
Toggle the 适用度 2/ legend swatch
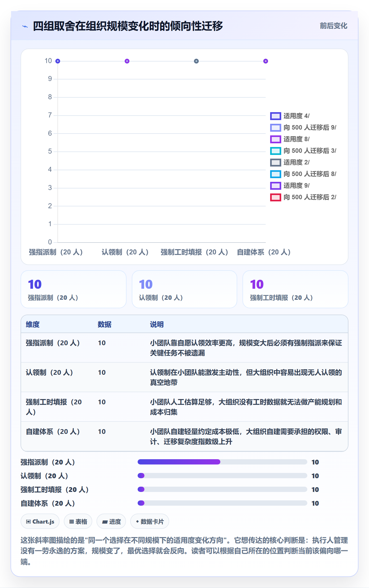click(275, 162)
